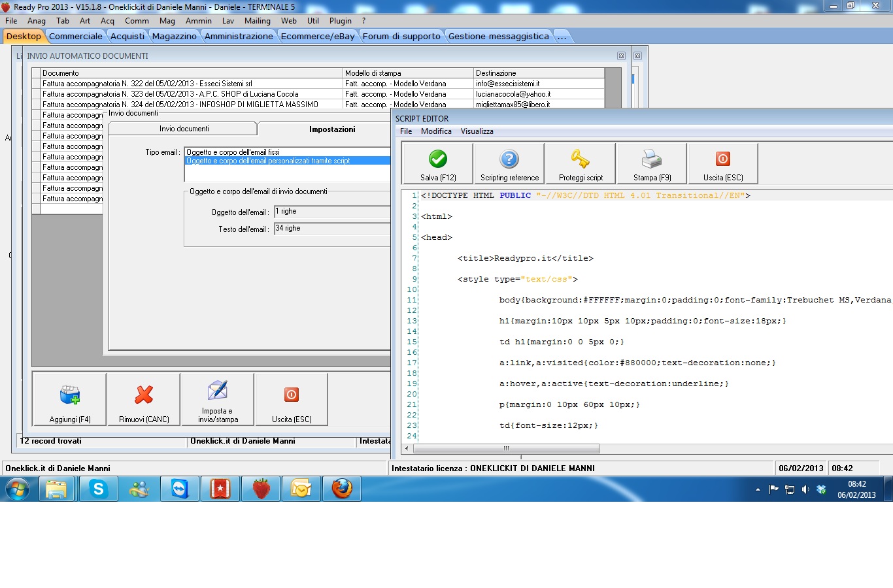Open Windows Explorer from taskbar
Viewport: 893px width, 588px height.
[x=57, y=489]
